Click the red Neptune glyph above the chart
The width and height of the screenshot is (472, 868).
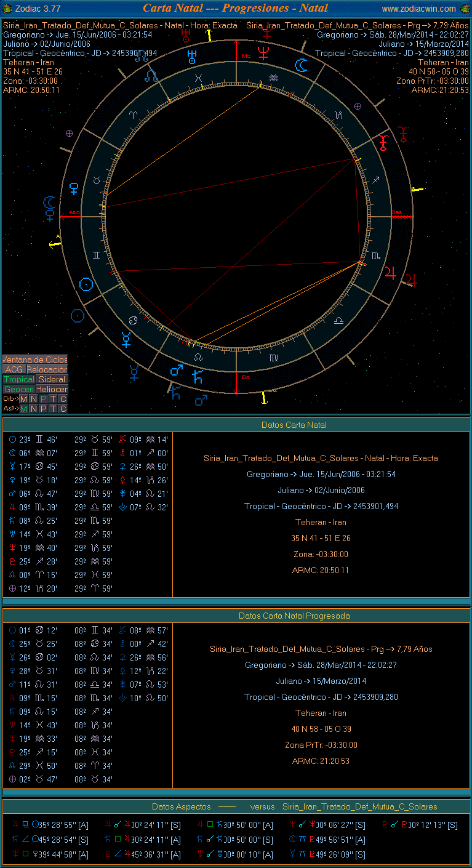pyautogui.click(x=264, y=52)
